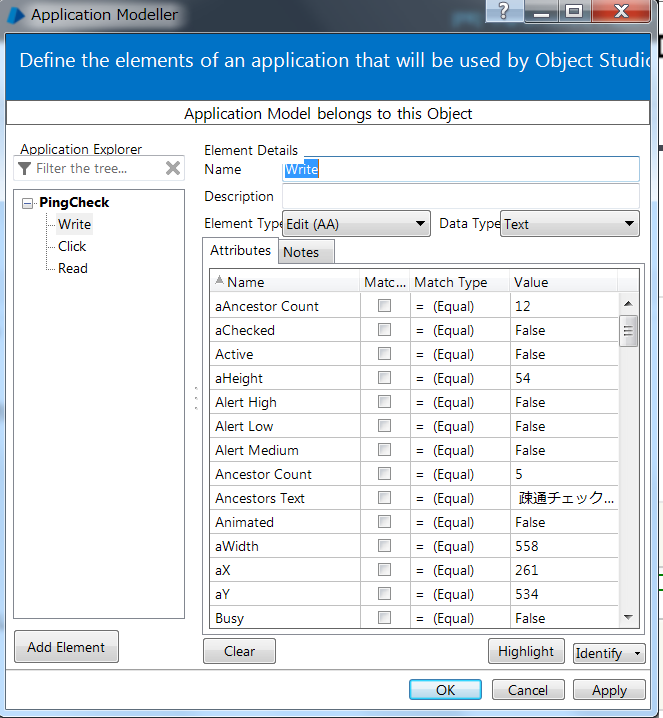
Task: Click the Description text field
Action: coord(461,196)
